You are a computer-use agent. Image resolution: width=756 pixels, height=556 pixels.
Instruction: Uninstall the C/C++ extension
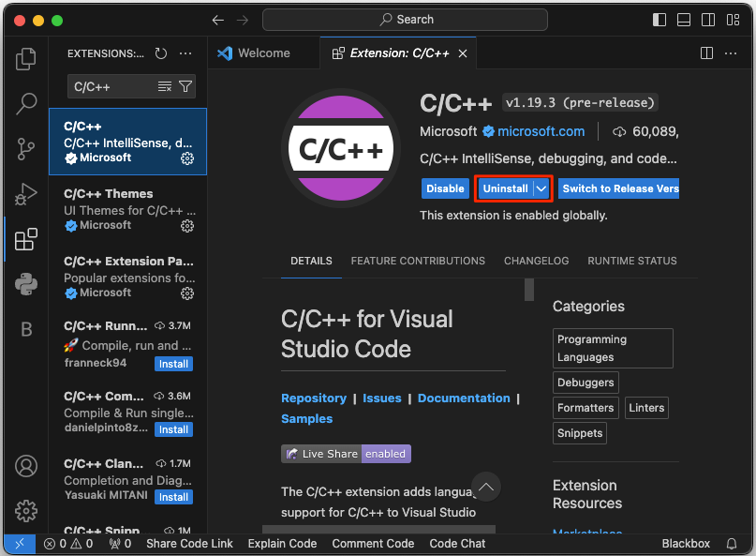point(505,188)
